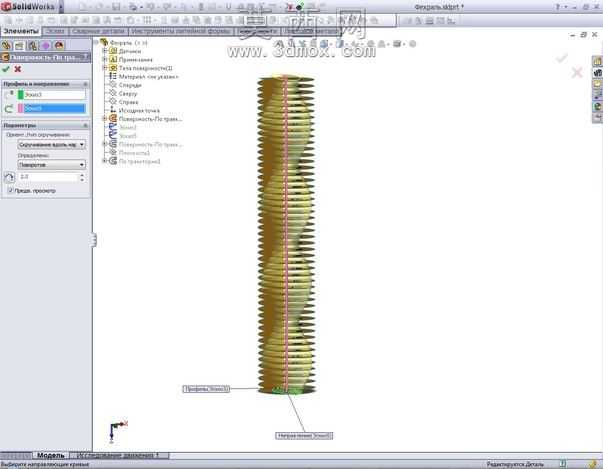Click the help icon in the status bar
Viewport: 603px width, 469px height.
point(563,464)
